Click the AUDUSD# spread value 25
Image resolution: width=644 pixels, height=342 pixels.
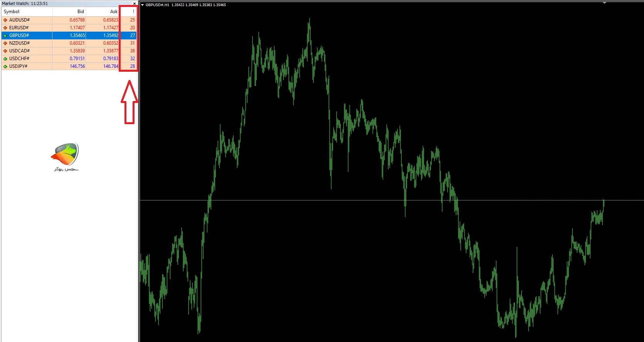pos(132,20)
